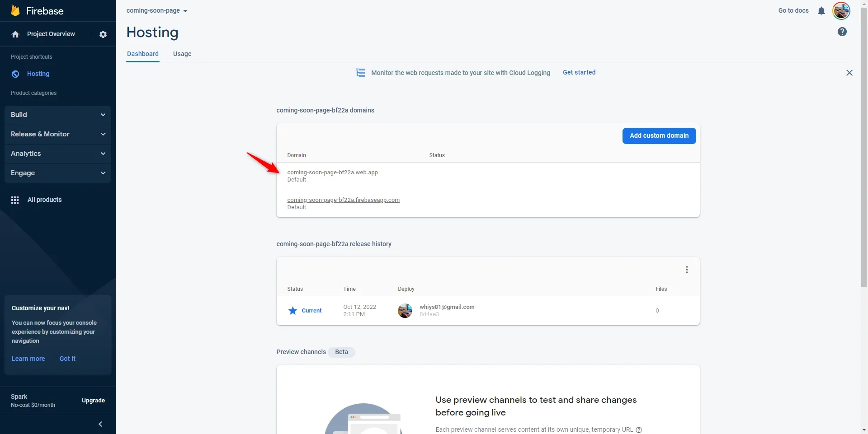Collapse sidebar with bottom chevron arrow
The width and height of the screenshot is (868, 434).
(x=100, y=424)
